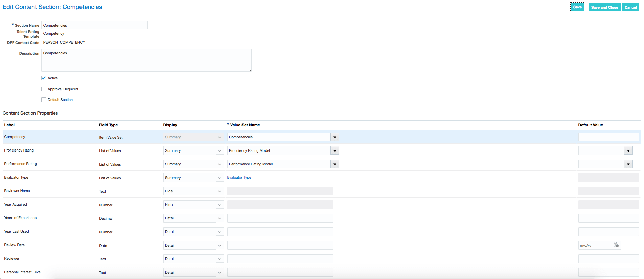The width and height of the screenshot is (644, 279).
Task: Select the Performance Rating row label
Action: click(20, 164)
